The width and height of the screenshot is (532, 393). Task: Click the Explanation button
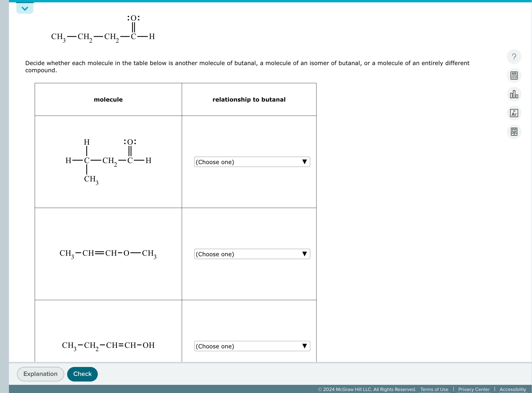click(x=40, y=374)
